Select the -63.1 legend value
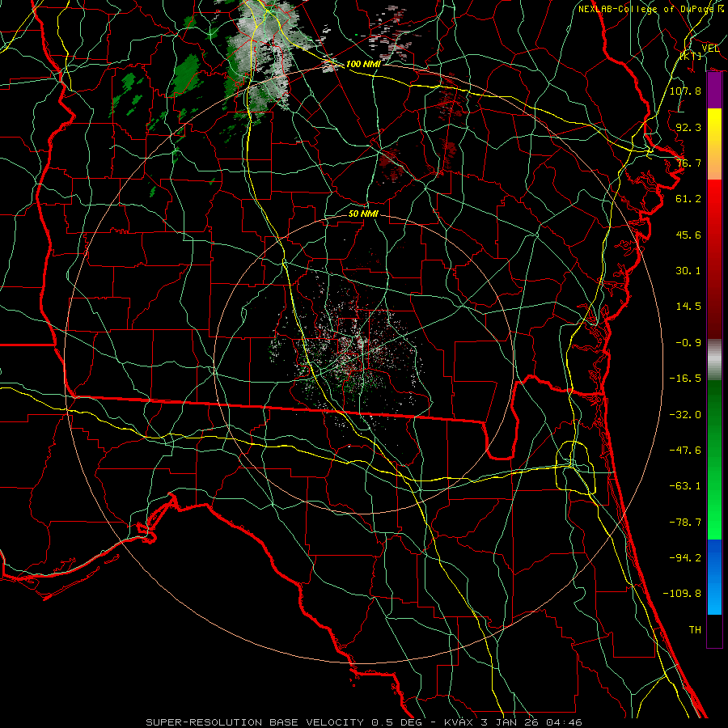This screenshot has height=728, width=728. [685, 486]
